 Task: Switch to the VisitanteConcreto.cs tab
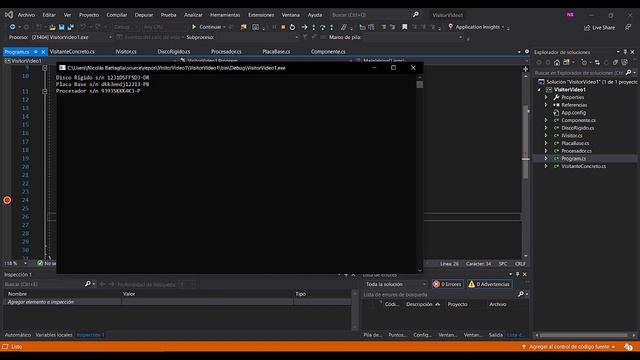click(72, 52)
